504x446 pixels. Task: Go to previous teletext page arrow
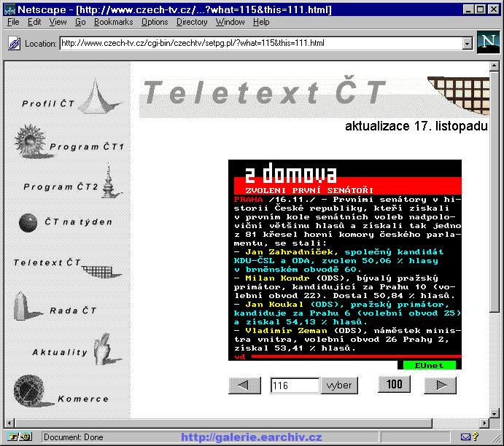[x=244, y=386]
